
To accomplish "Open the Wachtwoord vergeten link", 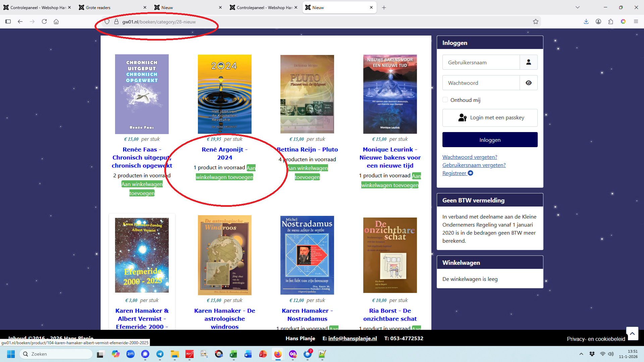I will [x=470, y=157].
